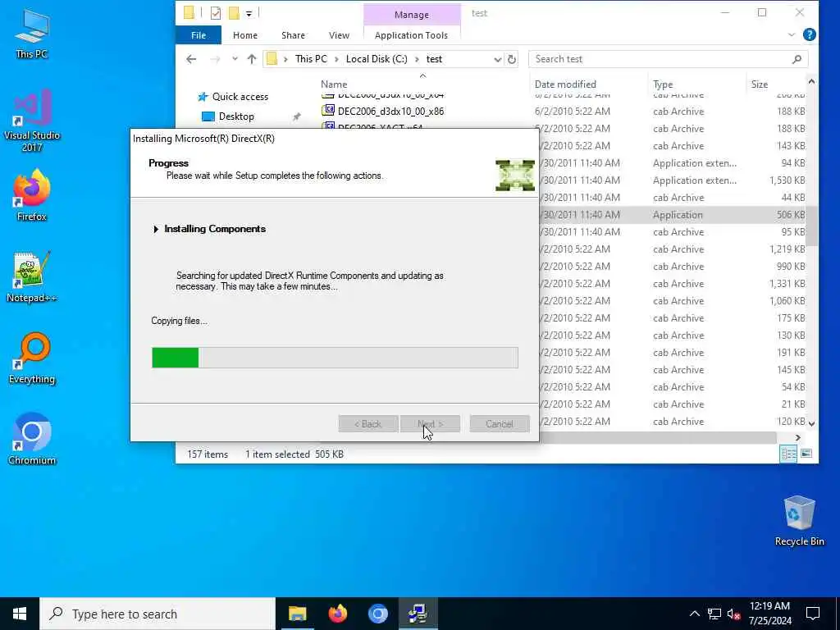Launch Visual Studio 2017 desktop shortcut

pyautogui.click(x=32, y=121)
